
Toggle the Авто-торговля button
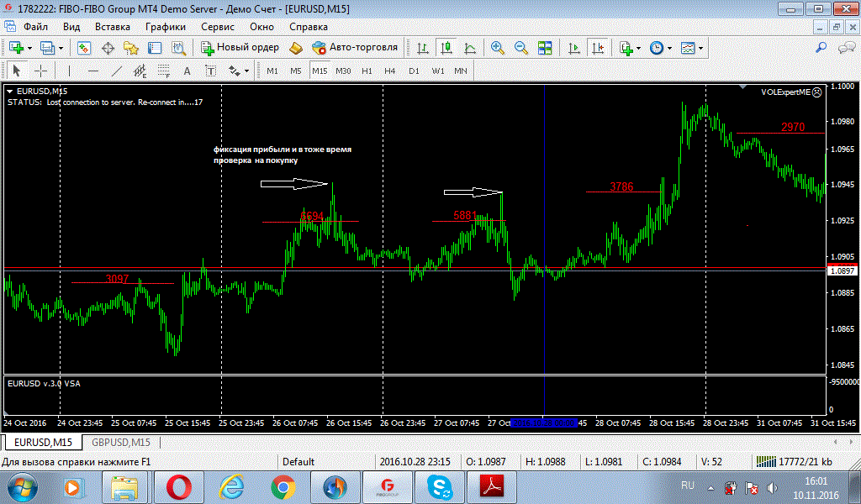(x=355, y=48)
